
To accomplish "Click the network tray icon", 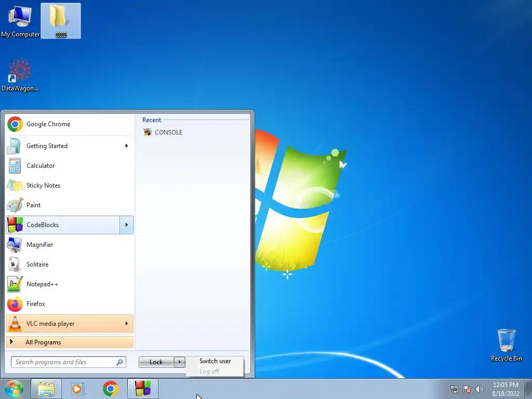I will (x=454, y=389).
